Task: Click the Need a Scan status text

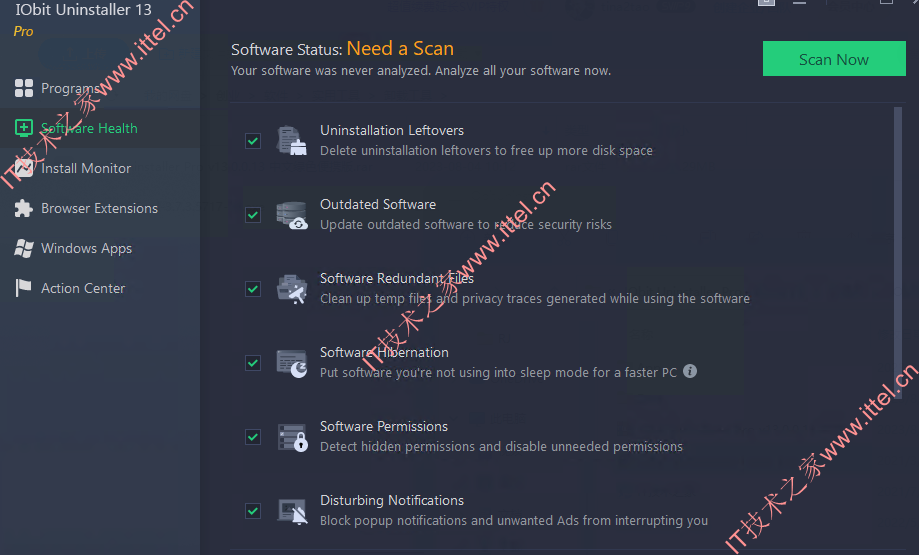Action: click(400, 48)
